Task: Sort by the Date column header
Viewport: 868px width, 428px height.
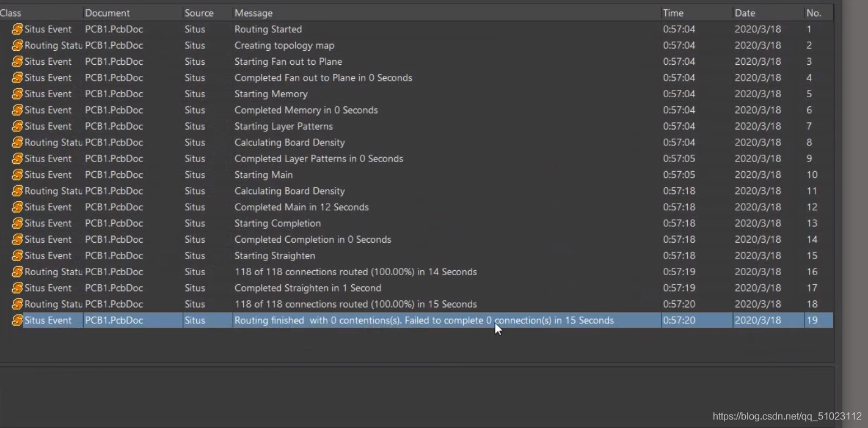Action: [768, 13]
